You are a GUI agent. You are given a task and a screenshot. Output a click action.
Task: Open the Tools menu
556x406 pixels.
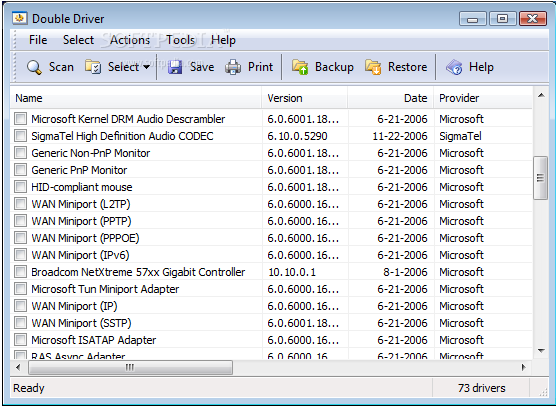click(x=180, y=40)
